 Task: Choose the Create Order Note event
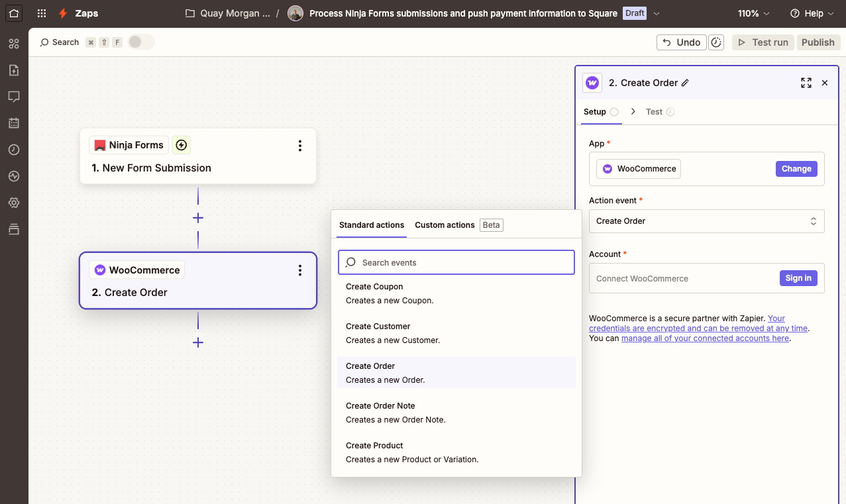(456, 413)
